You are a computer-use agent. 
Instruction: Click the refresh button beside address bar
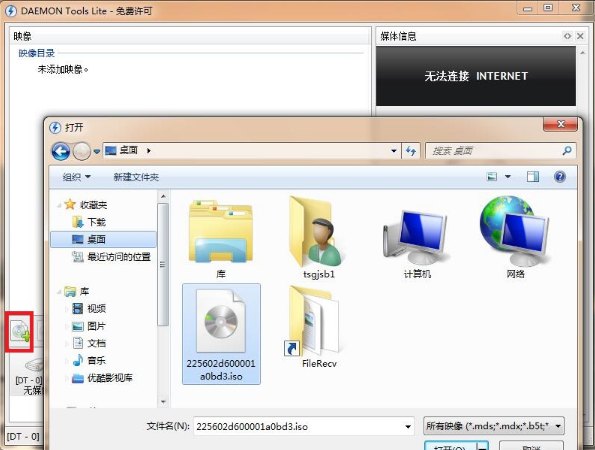pos(411,151)
